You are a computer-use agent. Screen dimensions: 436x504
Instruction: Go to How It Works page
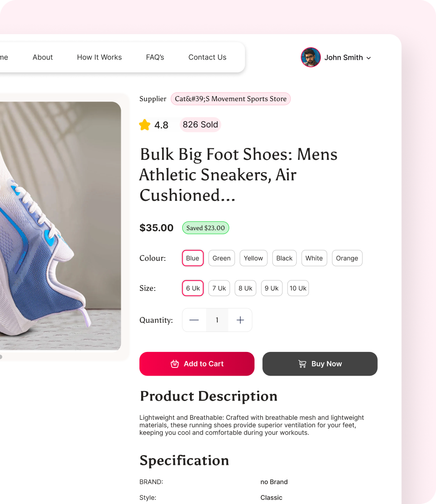(99, 57)
